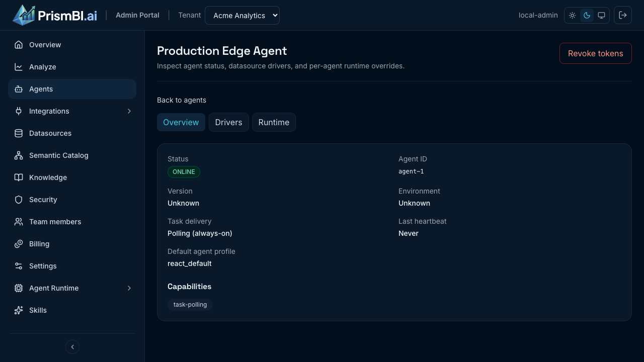Click the local-admin username
This screenshot has height=362, width=644.
click(538, 15)
